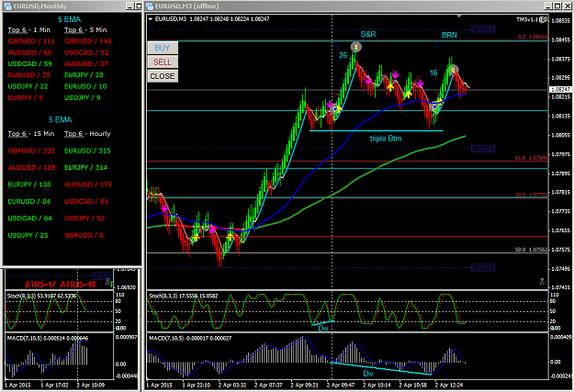Click the Stoch(8,3,3) label in Monthly window
Image resolution: width=574 pixels, height=392 pixels.
point(42,296)
